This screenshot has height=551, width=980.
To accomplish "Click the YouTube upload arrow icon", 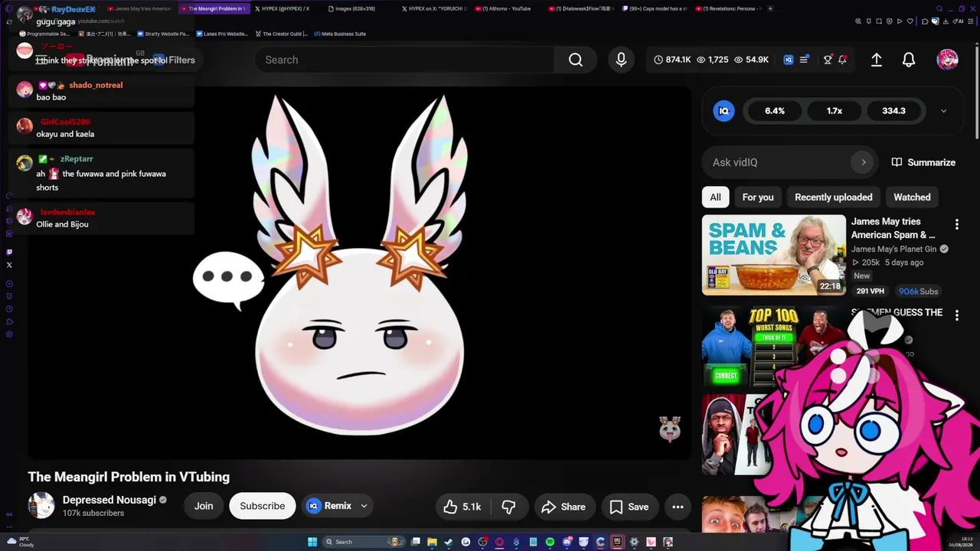I will [x=877, y=60].
